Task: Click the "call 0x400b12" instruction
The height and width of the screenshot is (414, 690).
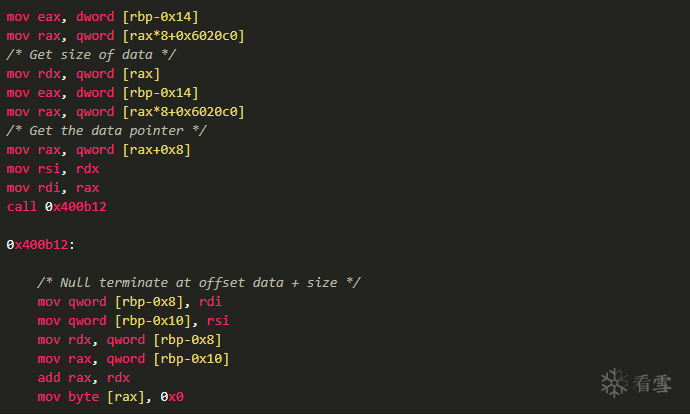Action: pos(56,206)
